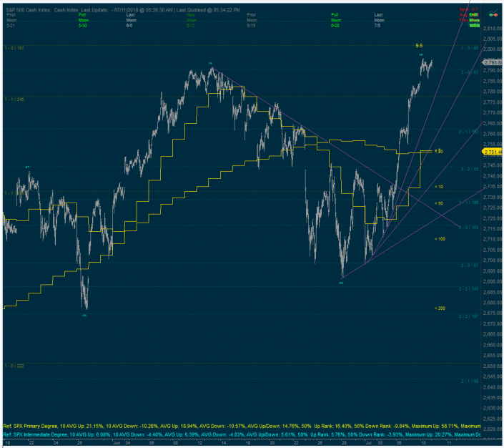Click the '2 - 0 | 163' teal level label

469,228
